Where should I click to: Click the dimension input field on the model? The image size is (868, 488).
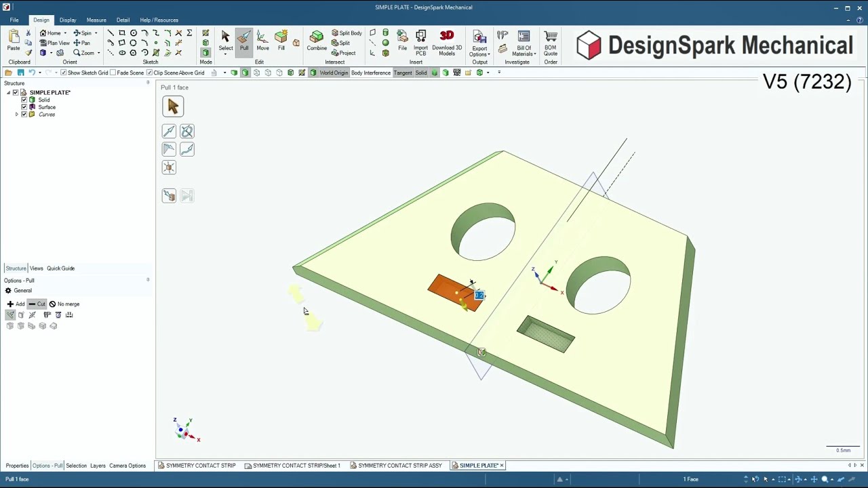[479, 296]
